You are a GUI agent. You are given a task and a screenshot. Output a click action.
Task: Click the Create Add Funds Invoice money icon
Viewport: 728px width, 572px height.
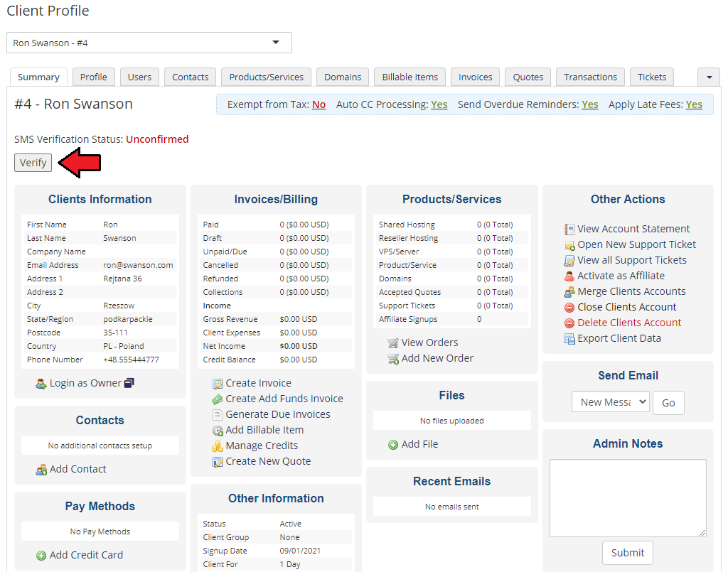[218, 399]
